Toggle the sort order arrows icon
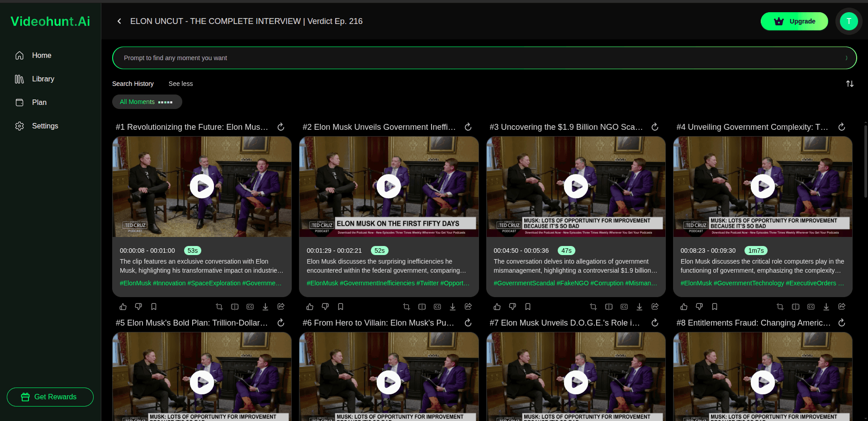This screenshot has height=421, width=868. pyautogui.click(x=850, y=84)
